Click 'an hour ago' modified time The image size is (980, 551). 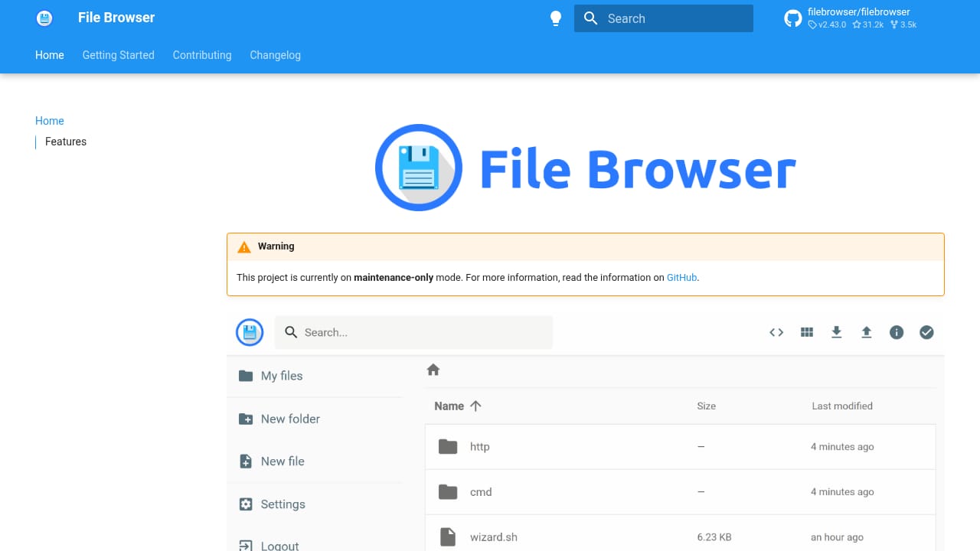tap(837, 537)
